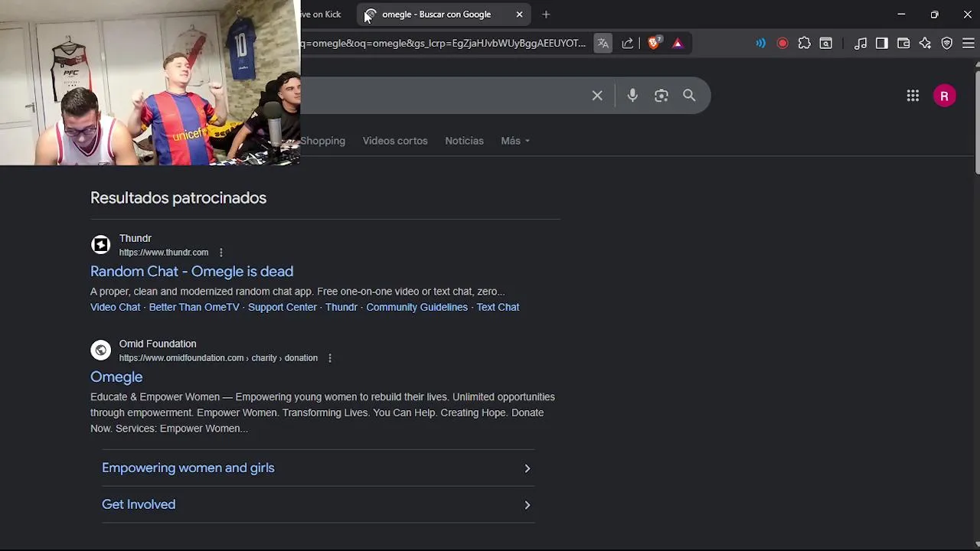Viewport: 980px width, 551px height.
Task: Select the "omegle - Buscar con Google" browser tab
Action: [x=443, y=15]
